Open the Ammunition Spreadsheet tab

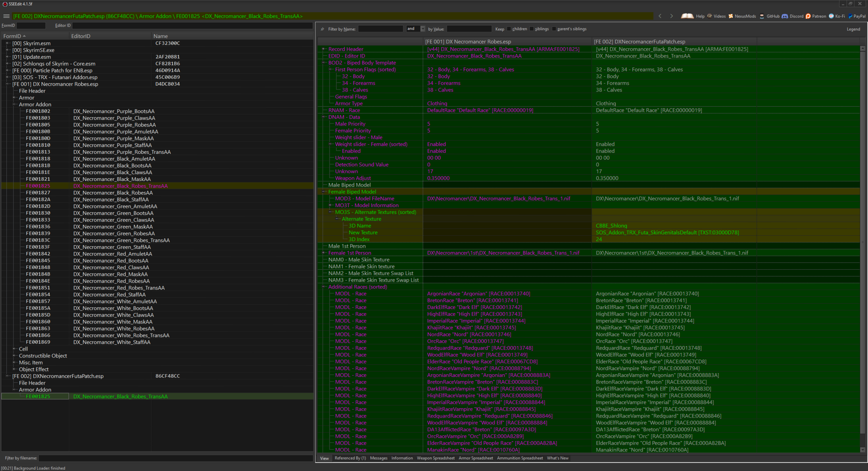[520, 458]
